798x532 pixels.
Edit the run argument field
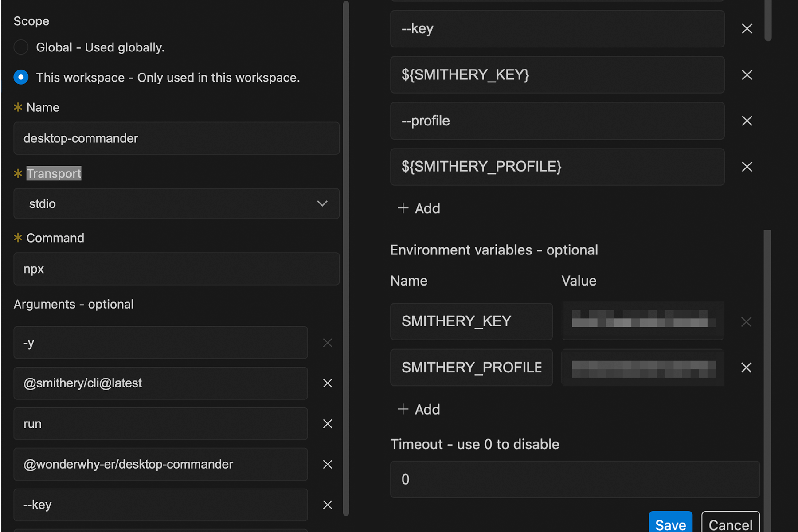click(x=160, y=424)
